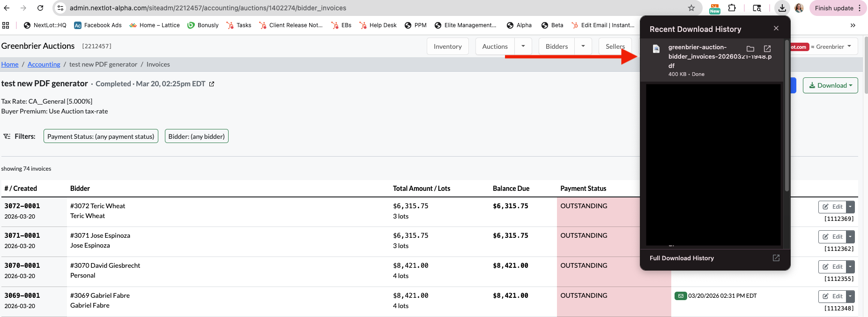Screen dimensions: 868x317
Task: Open the Bidders menu
Action: (x=557, y=46)
